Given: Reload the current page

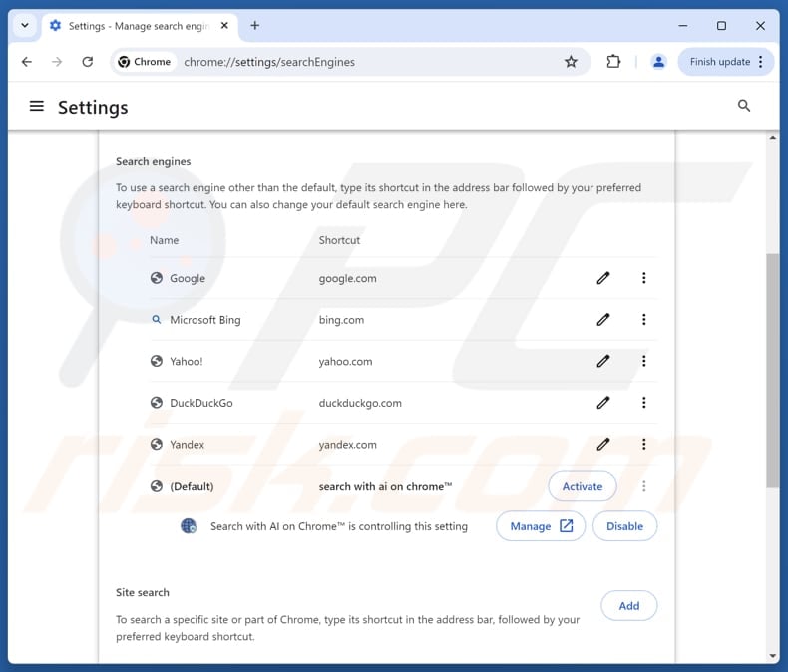Looking at the screenshot, I should 88,62.
